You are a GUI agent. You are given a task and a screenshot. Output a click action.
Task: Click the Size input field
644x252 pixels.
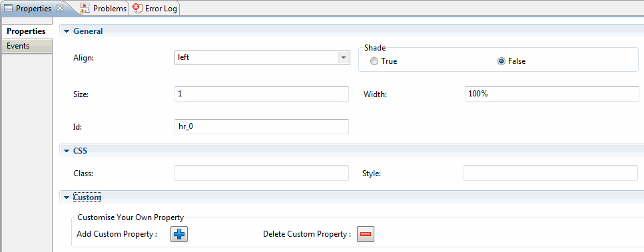click(x=262, y=94)
